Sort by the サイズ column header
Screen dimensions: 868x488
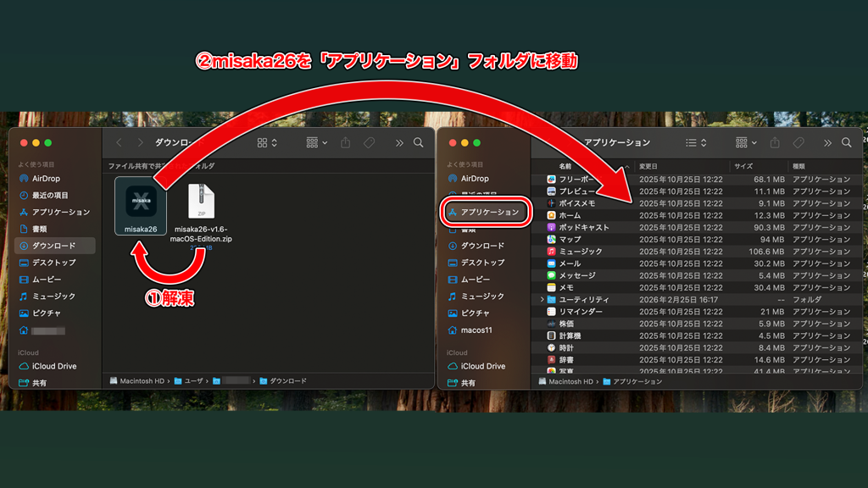[x=743, y=166]
